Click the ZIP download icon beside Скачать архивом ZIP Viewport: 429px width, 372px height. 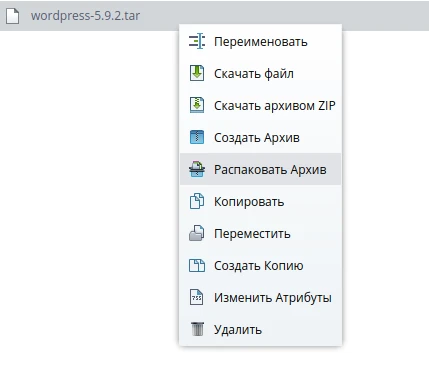[197, 105]
